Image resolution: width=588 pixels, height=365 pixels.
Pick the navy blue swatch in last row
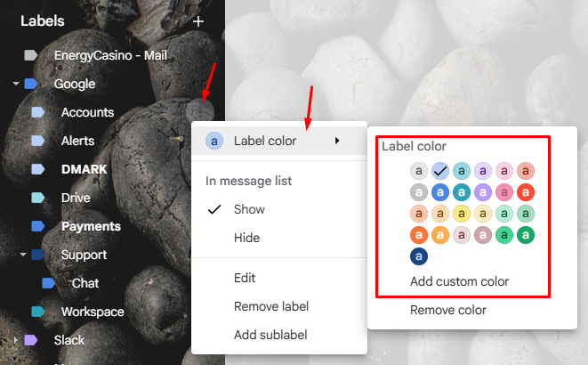pos(419,256)
